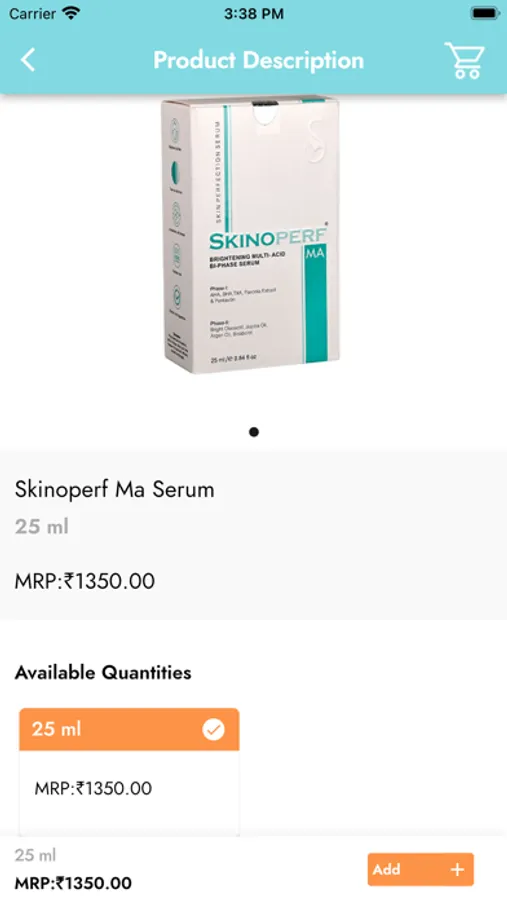
Task: Tap the Available Quantities heading
Action: [x=103, y=672]
